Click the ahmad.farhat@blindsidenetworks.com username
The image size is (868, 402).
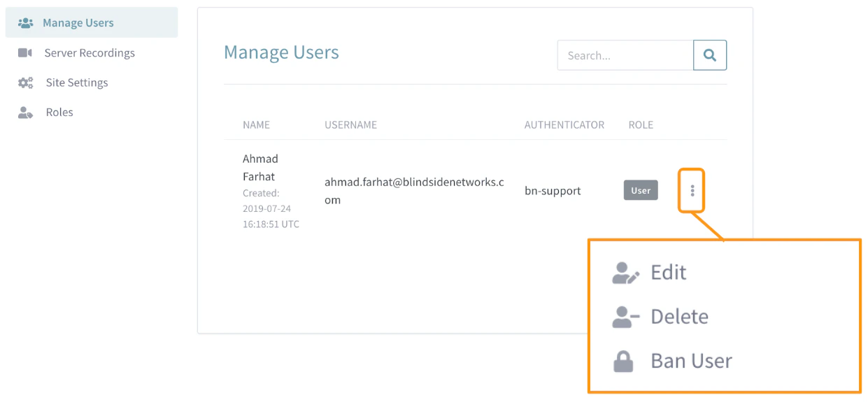point(414,191)
